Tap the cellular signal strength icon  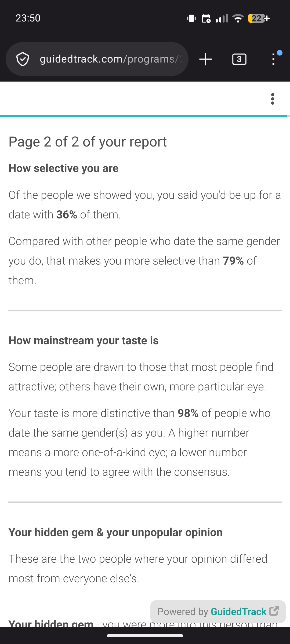pos(222,18)
